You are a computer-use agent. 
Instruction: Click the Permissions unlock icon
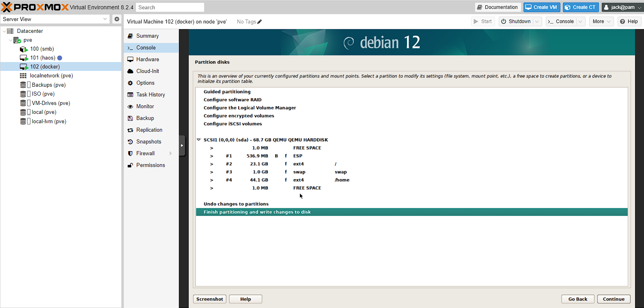(130, 165)
